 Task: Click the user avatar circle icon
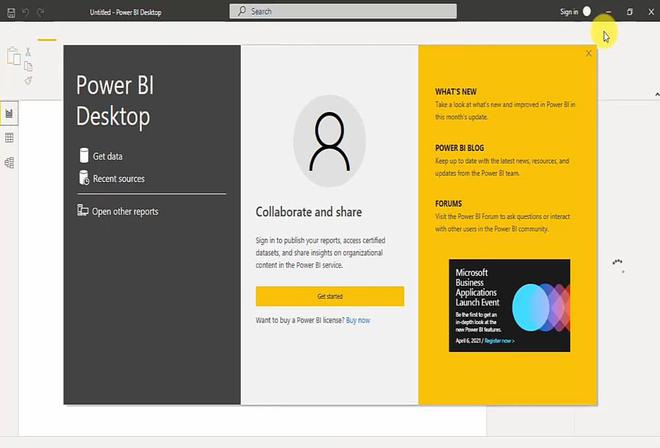point(587,11)
